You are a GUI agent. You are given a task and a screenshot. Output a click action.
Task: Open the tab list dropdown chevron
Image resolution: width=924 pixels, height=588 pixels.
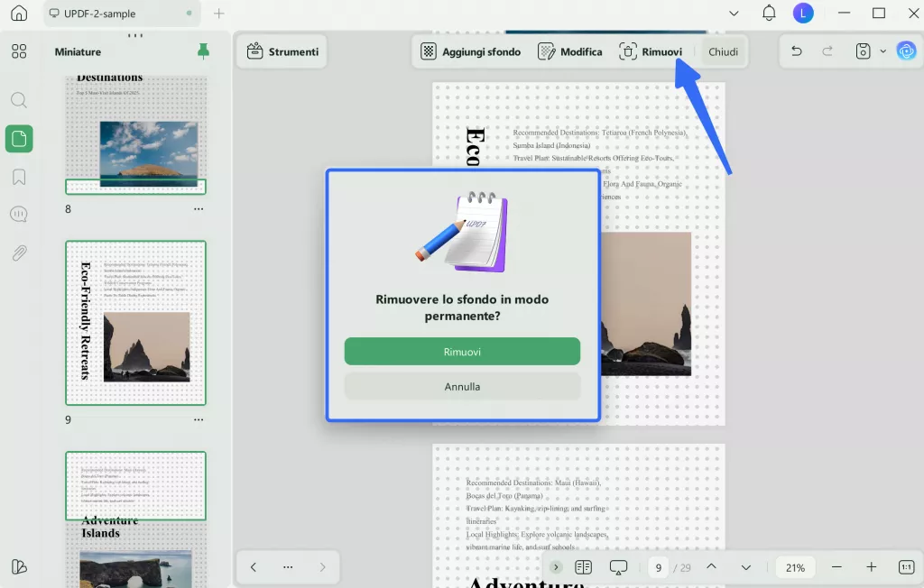tap(734, 13)
